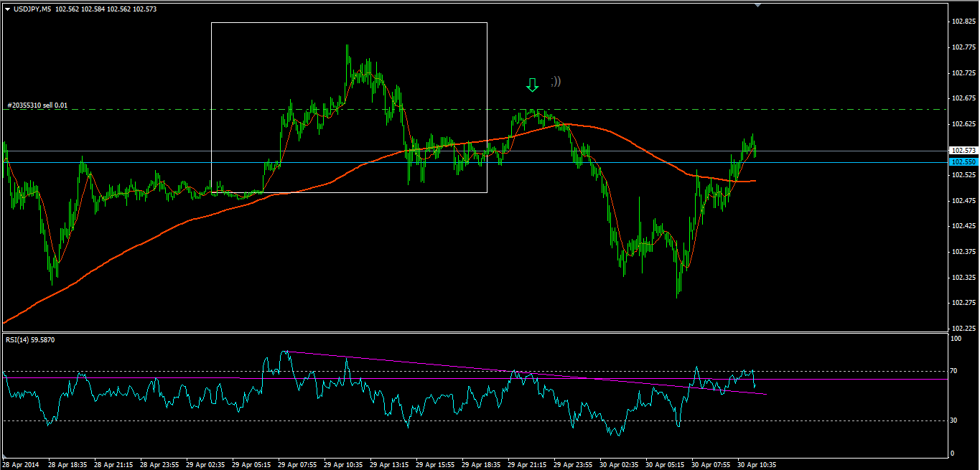This screenshot has height=470, width=980.
Task: Click the 102.275 price axis label
Action: point(963,302)
